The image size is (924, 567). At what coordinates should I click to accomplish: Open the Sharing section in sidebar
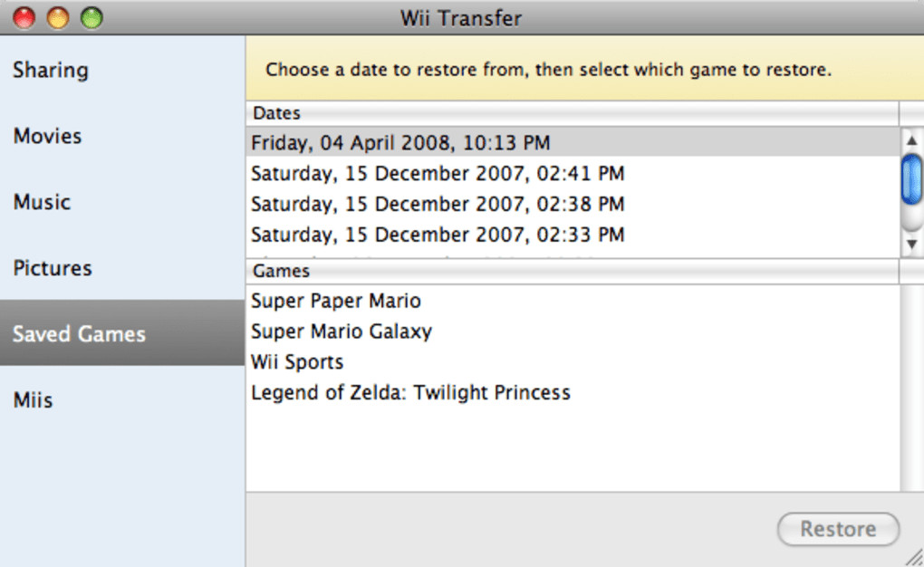point(51,71)
